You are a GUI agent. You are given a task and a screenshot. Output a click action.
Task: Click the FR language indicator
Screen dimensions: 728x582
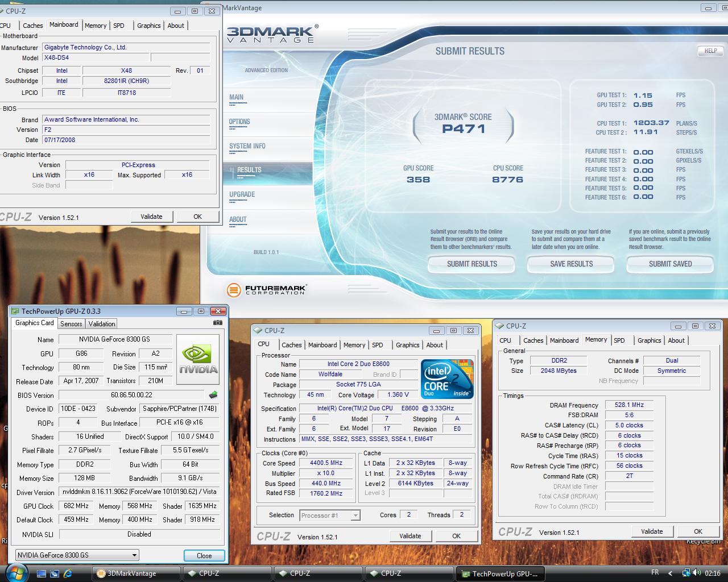point(655,572)
